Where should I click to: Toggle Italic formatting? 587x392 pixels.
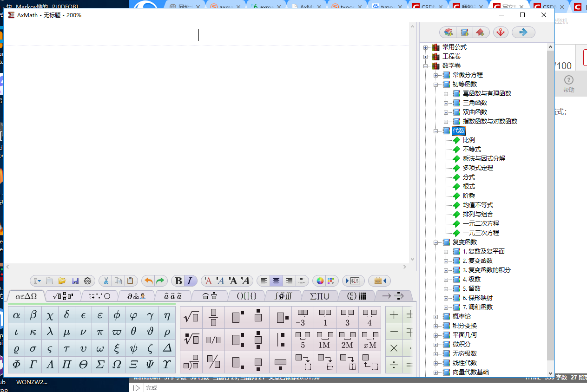point(191,281)
